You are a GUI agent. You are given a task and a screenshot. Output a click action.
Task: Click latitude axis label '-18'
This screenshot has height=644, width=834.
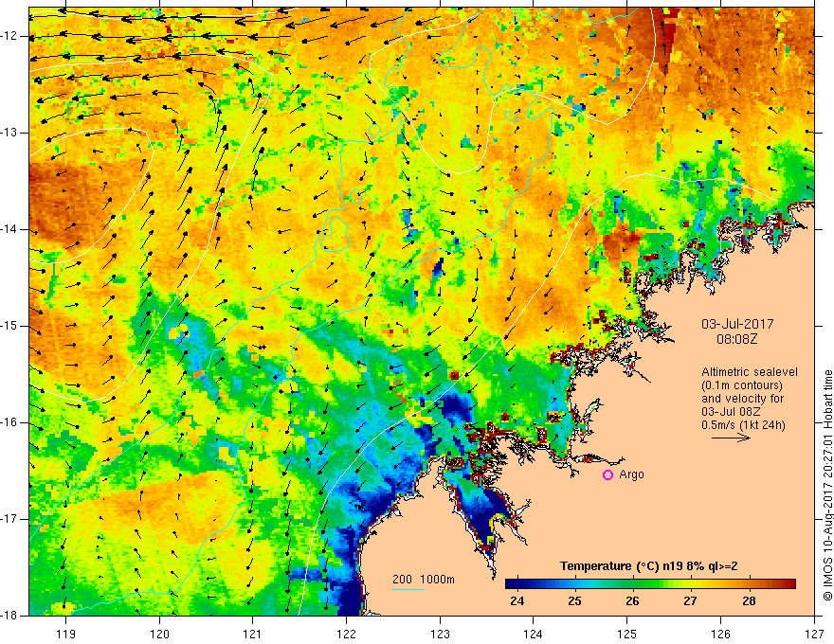click(9, 616)
